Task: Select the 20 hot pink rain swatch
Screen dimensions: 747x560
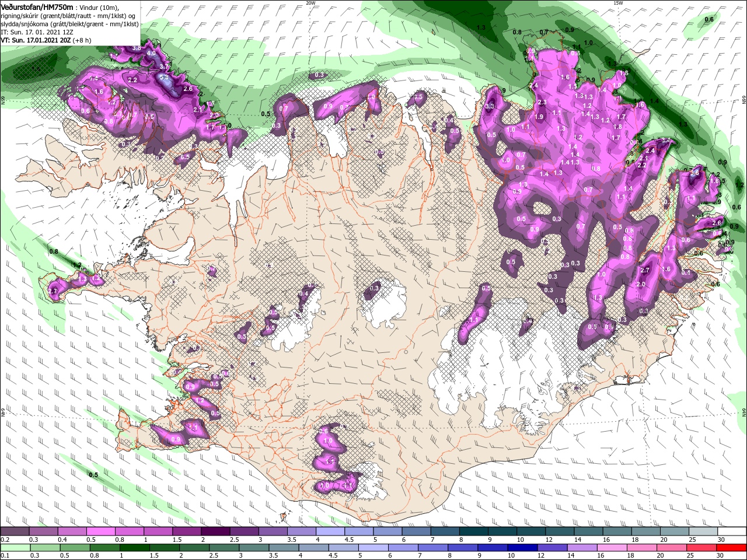Action: pyautogui.click(x=671, y=548)
